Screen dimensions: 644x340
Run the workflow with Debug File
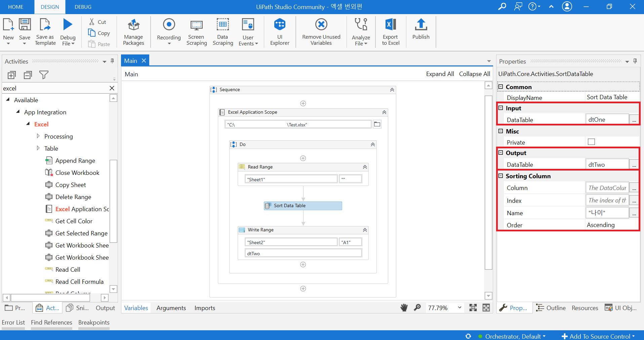(68, 25)
